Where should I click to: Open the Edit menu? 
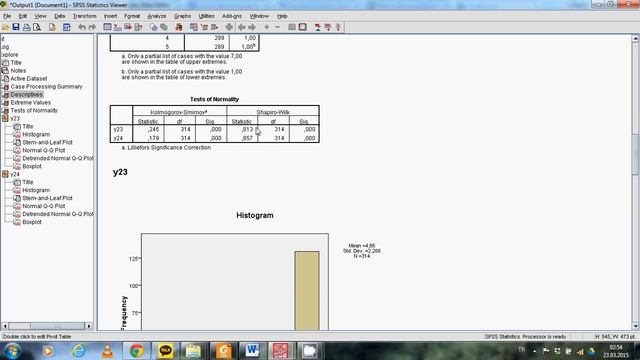click(23, 16)
